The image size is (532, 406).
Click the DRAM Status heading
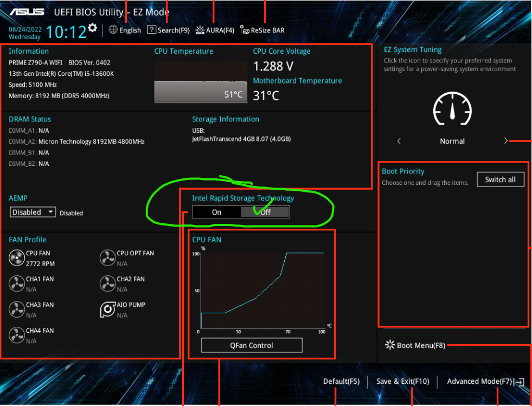click(x=30, y=119)
